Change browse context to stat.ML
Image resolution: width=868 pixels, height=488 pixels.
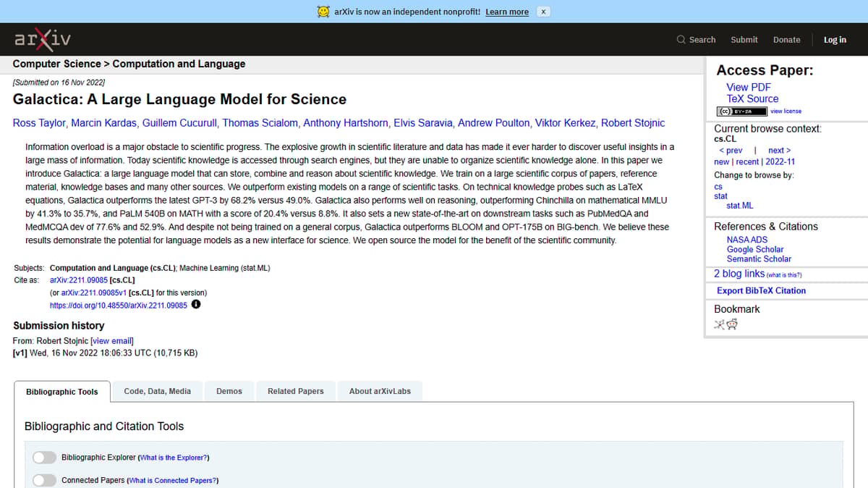coord(739,206)
